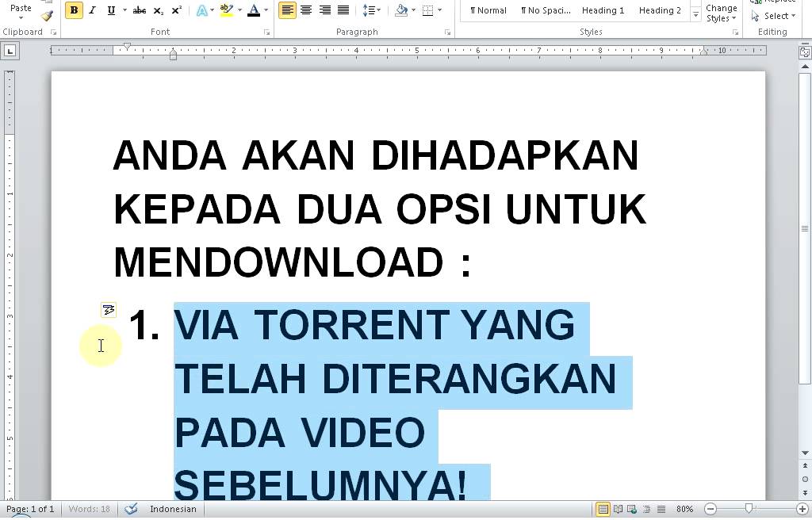Click the Previous Page double-arrow button

click(x=805, y=466)
